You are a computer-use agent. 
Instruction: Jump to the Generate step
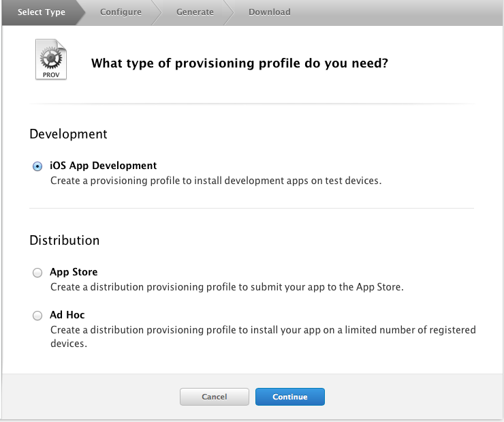195,12
